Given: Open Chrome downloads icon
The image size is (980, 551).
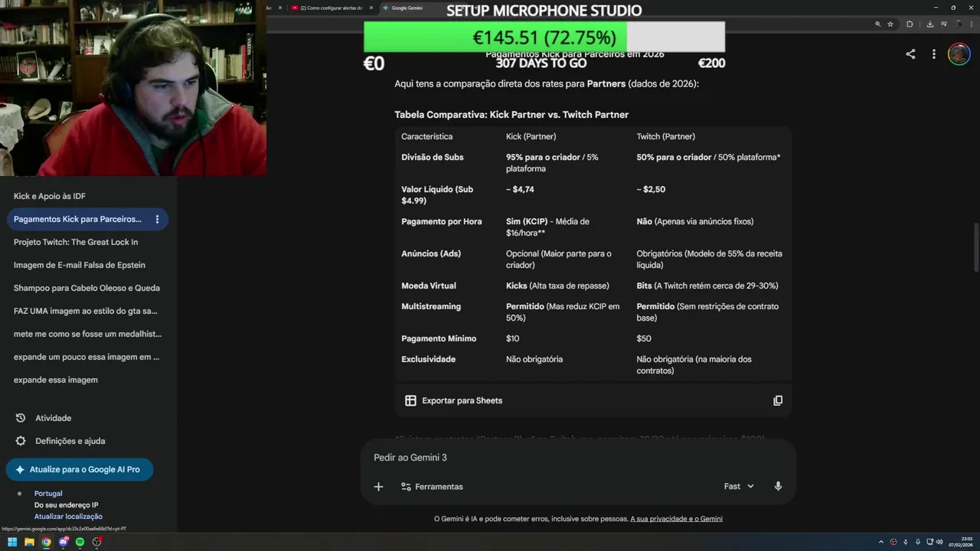Looking at the screenshot, I should 929,24.
